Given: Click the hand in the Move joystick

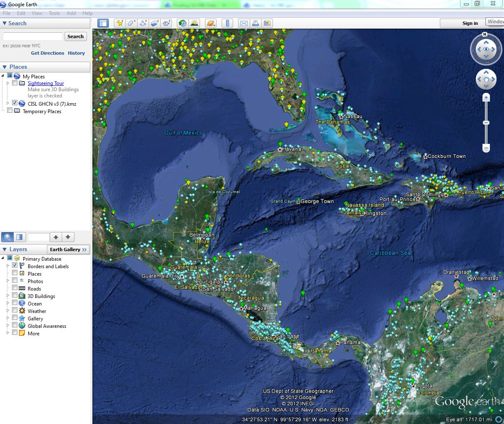Looking at the screenshot, I should 486,79.
